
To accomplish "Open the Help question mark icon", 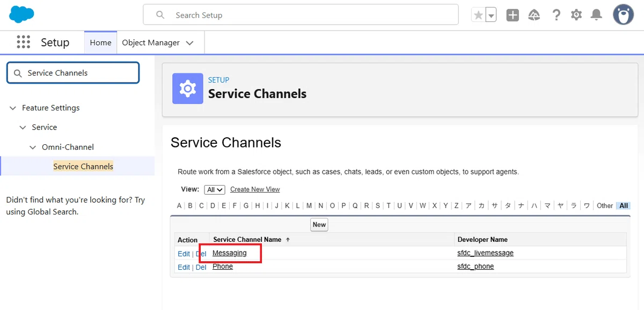I will point(557,15).
